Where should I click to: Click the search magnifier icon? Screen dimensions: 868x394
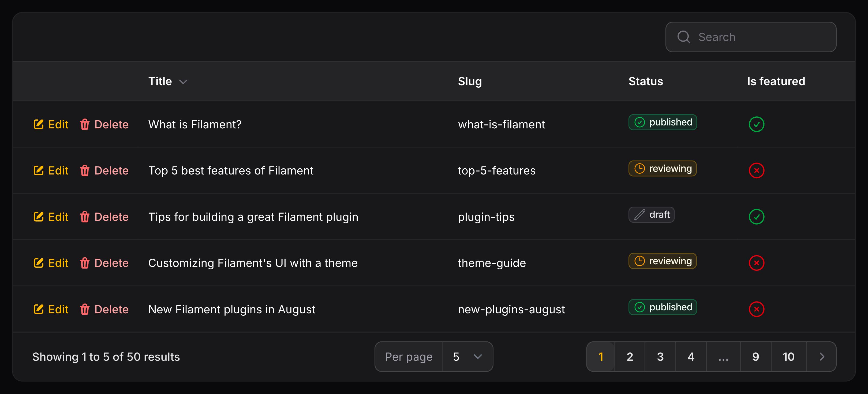[x=684, y=37]
